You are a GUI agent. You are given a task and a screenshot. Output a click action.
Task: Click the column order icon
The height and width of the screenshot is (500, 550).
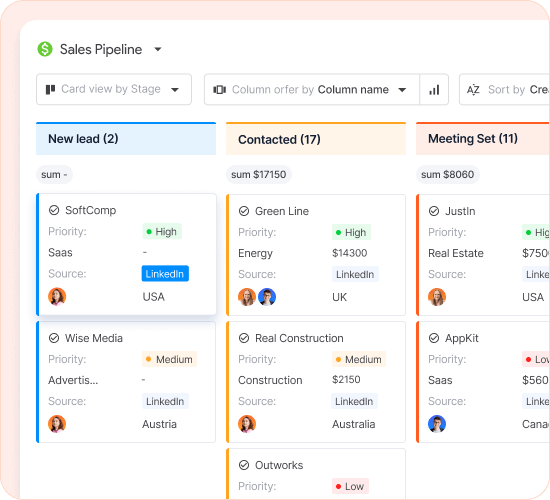click(x=220, y=89)
